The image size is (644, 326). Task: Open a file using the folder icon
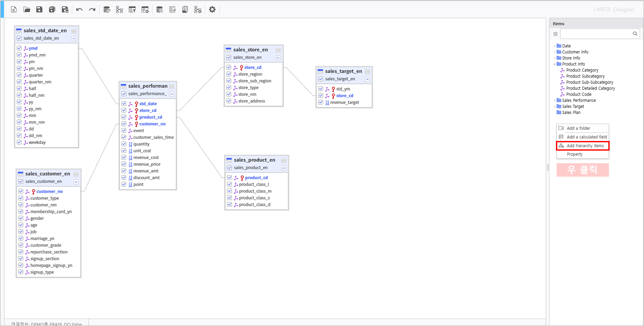point(27,10)
